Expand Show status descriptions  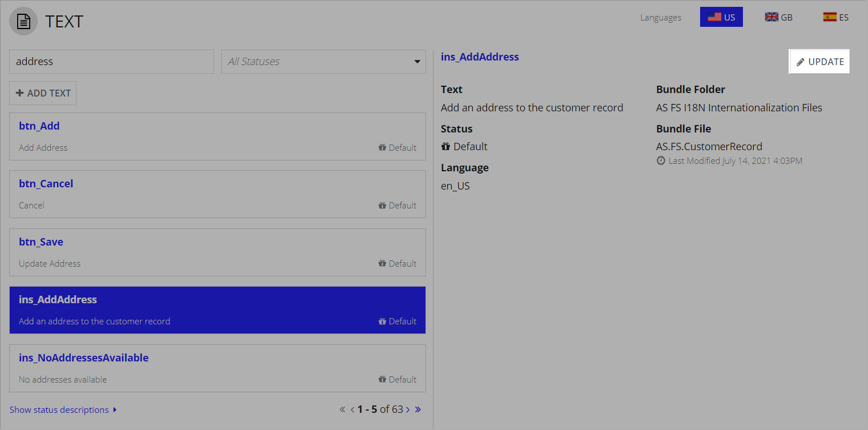[63, 409]
